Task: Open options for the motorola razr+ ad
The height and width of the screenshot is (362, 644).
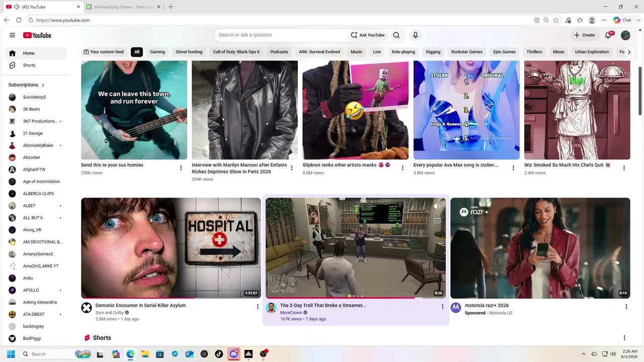Action: click(x=626, y=307)
